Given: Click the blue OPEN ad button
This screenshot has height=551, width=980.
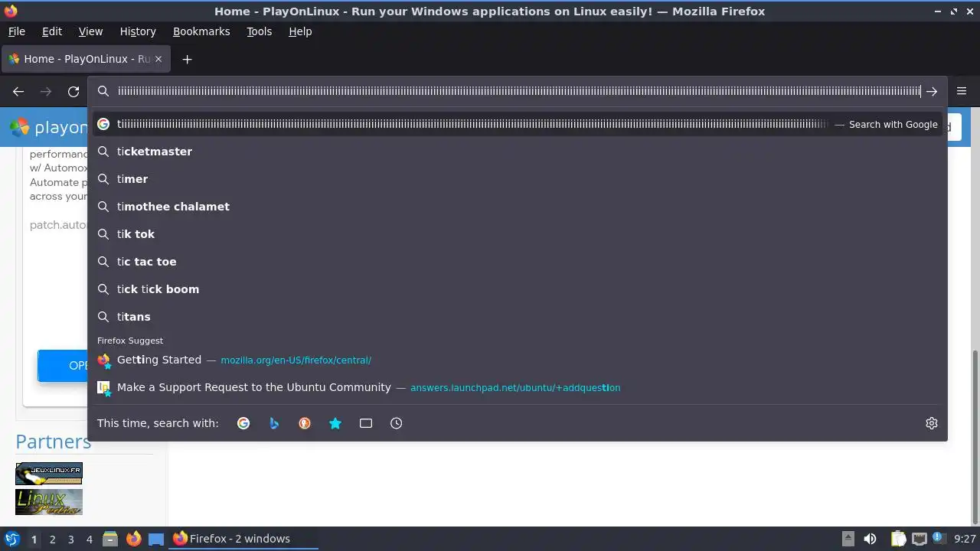Looking at the screenshot, I should [x=63, y=366].
